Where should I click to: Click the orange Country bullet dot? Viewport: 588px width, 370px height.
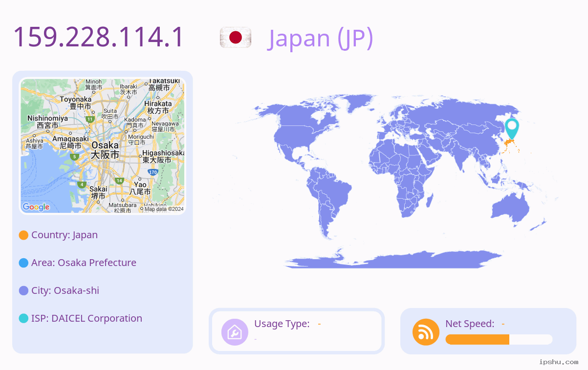[23, 235]
